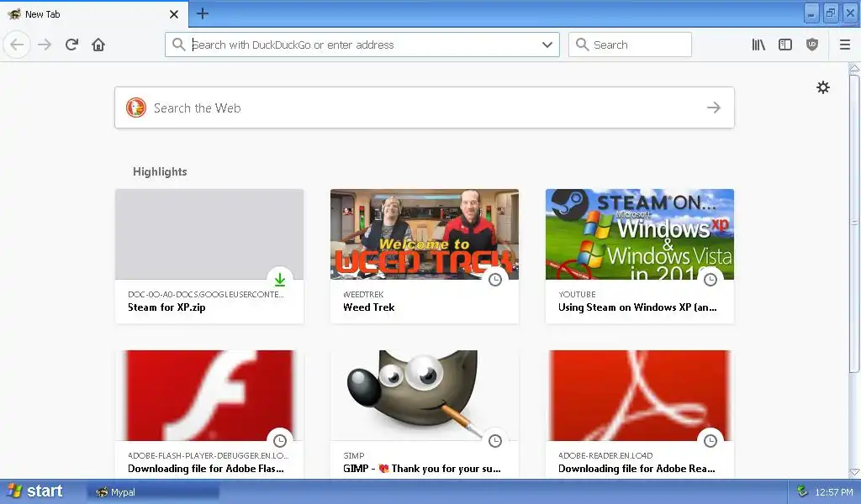
Task: Open the Library bookmarks icon
Action: click(x=758, y=45)
